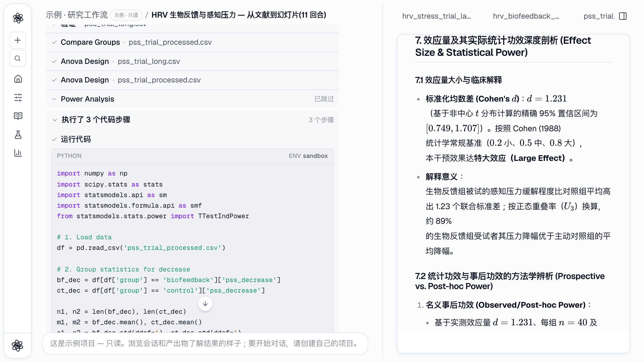This screenshot has width=644, height=362.
Task: Click the TTestIndPower import line
Action: [x=153, y=216]
